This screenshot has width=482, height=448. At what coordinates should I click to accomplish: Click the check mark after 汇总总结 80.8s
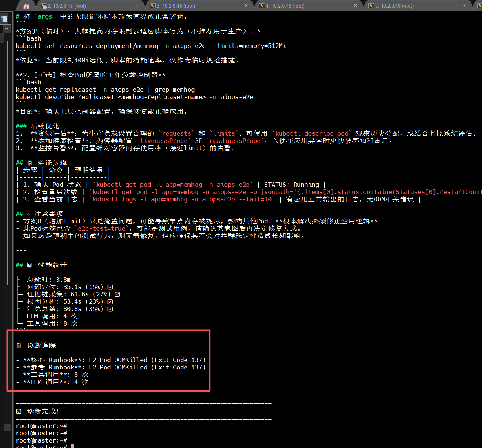110,309
